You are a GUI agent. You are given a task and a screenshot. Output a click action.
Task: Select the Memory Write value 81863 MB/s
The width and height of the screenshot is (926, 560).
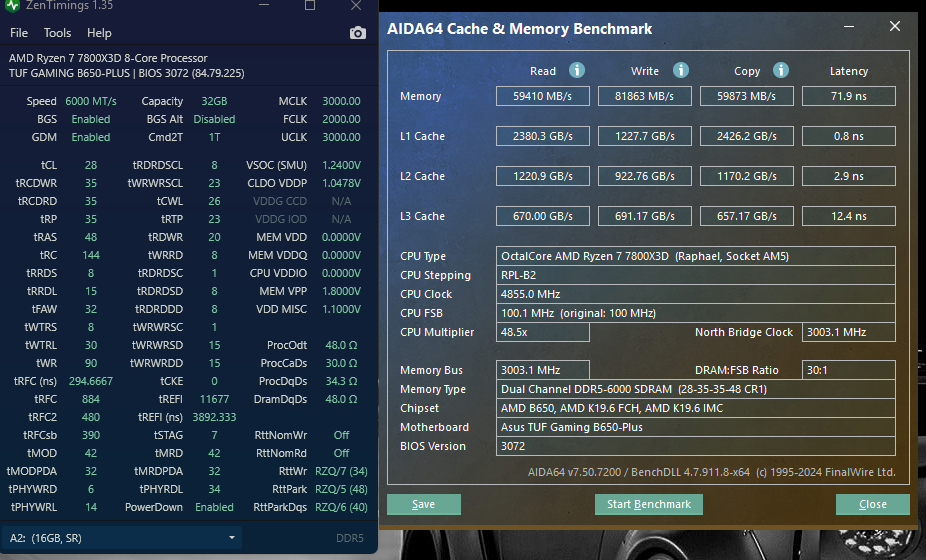coord(645,96)
